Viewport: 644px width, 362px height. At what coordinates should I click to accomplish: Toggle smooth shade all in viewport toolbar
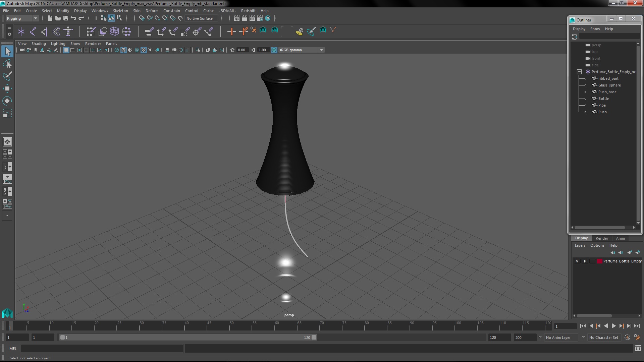[123, 50]
